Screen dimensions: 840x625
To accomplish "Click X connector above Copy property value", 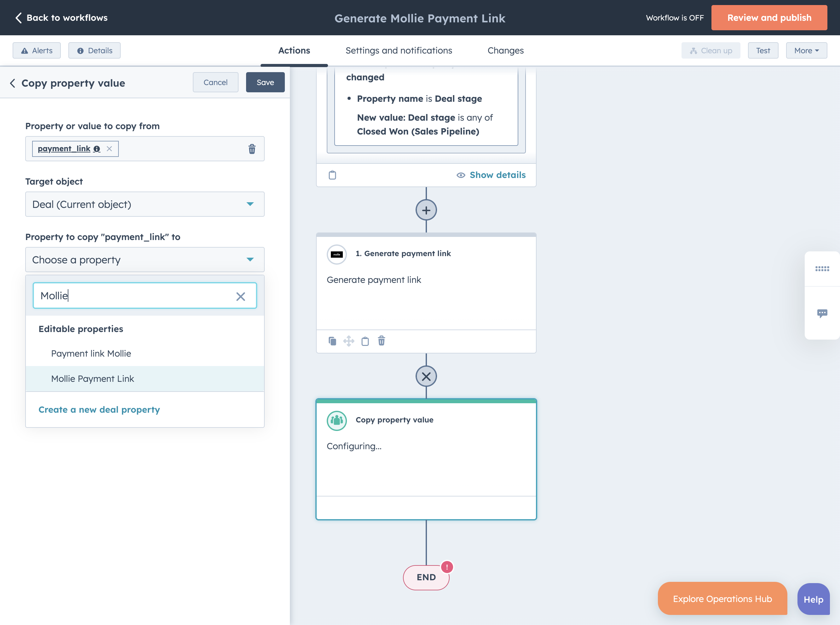I will click(x=426, y=376).
